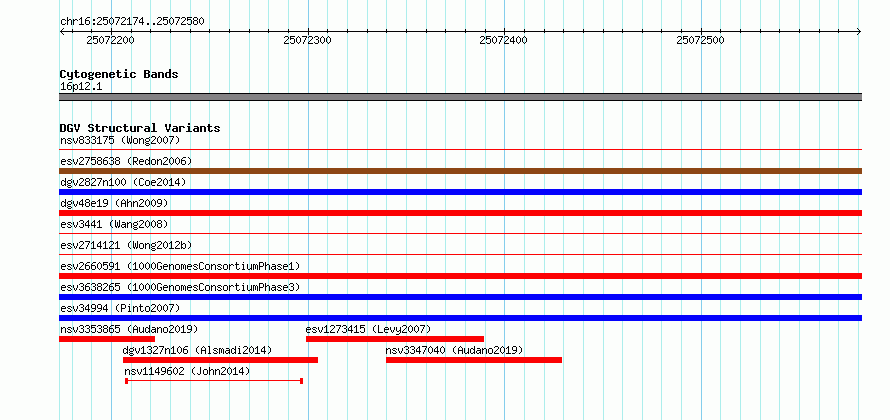Click the DGV Structural Variants track title

pos(140,128)
